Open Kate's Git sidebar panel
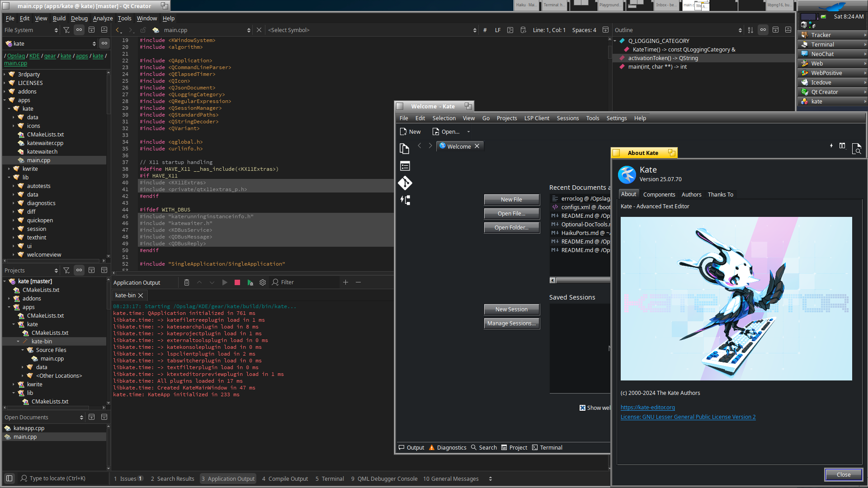The width and height of the screenshot is (868, 488). (x=405, y=183)
